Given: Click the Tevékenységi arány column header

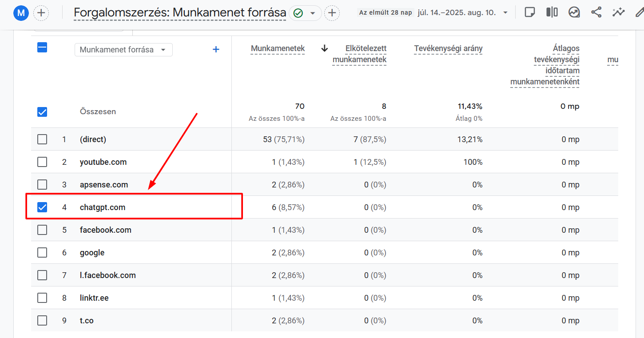Looking at the screenshot, I should pyautogui.click(x=448, y=48).
